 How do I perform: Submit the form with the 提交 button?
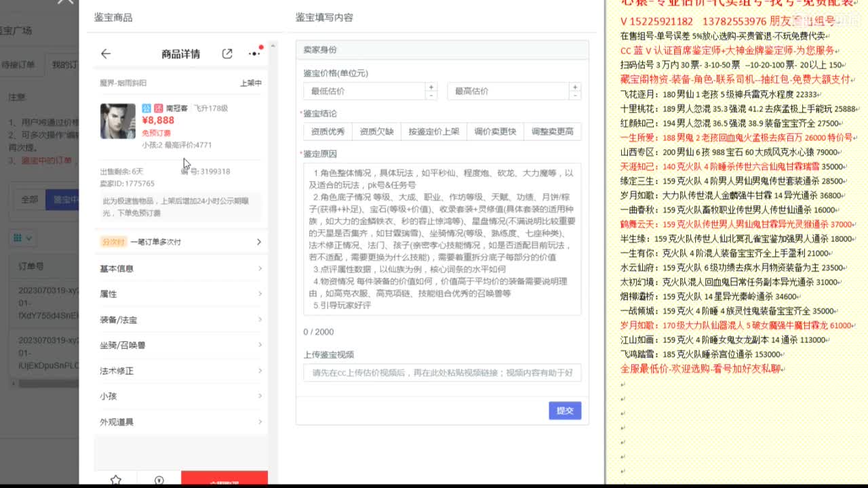pos(565,410)
